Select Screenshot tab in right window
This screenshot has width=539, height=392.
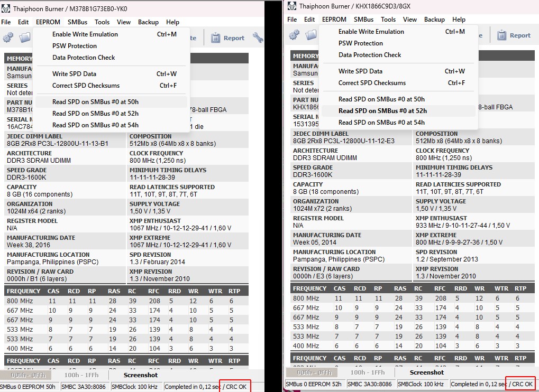point(426,372)
